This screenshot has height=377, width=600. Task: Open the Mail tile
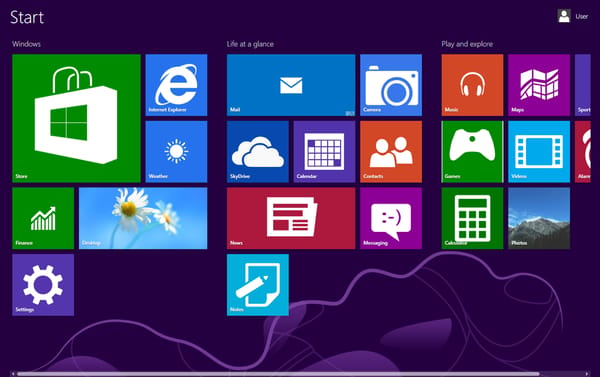[x=291, y=85]
